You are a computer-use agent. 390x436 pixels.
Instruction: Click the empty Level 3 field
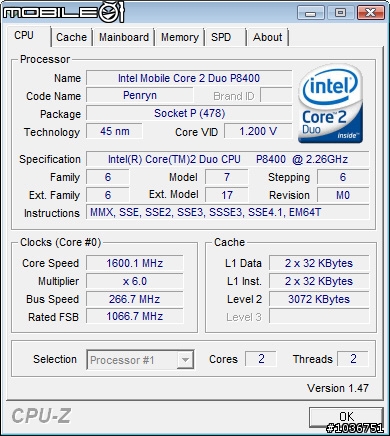coord(319,316)
